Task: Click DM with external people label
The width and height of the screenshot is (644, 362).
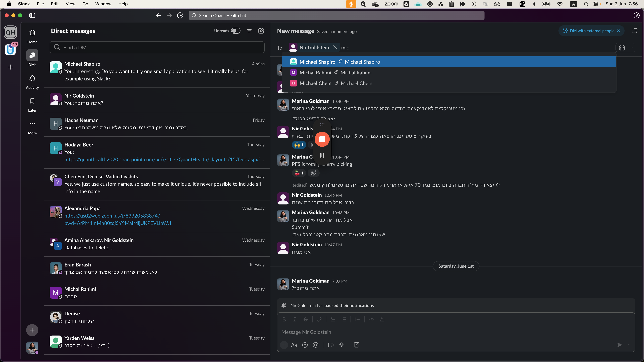Action: (592, 31)
